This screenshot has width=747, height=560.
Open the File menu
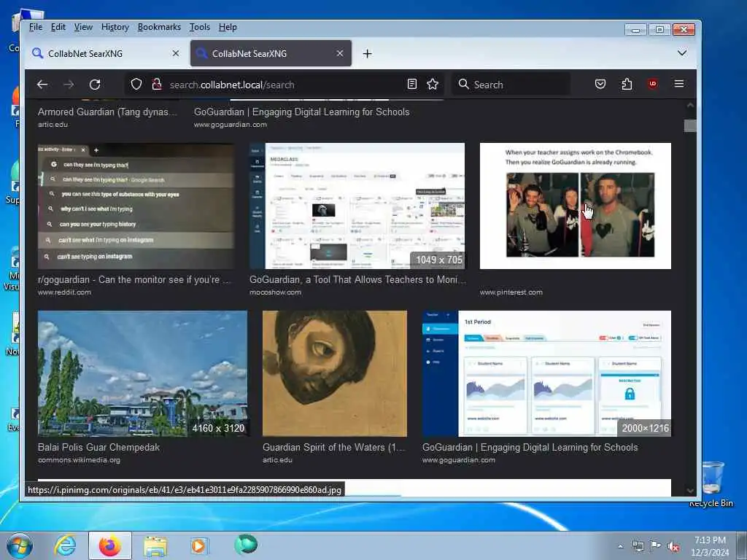tap(35, 27)
